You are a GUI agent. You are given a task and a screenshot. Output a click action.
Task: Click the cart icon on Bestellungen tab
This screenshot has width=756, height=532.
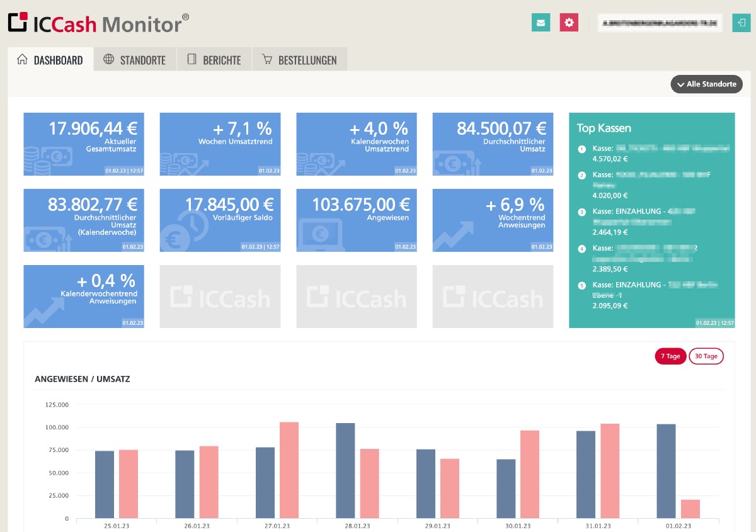point(267,60)
